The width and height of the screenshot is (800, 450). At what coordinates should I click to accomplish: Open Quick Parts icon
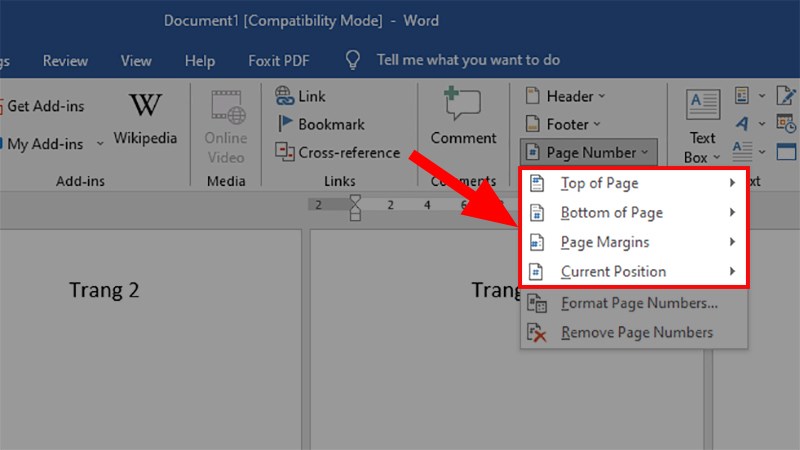741,95
